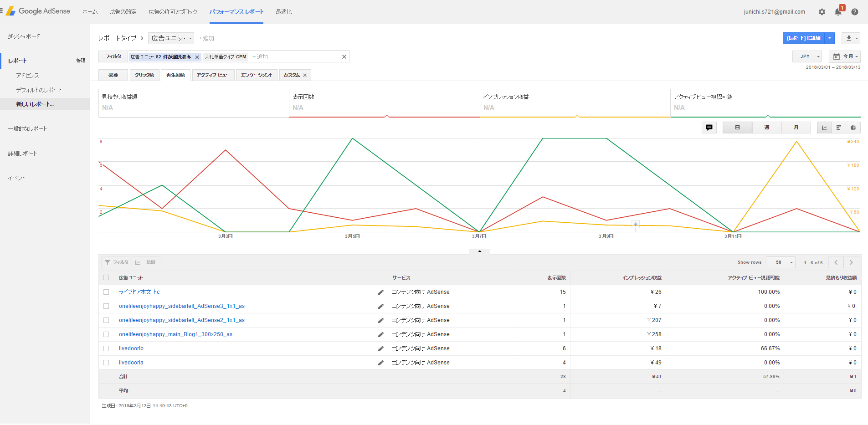Viewport: 868px width, 425px height.
Task: Expand イベント in the sidebar
Action: tap(16, 178)
